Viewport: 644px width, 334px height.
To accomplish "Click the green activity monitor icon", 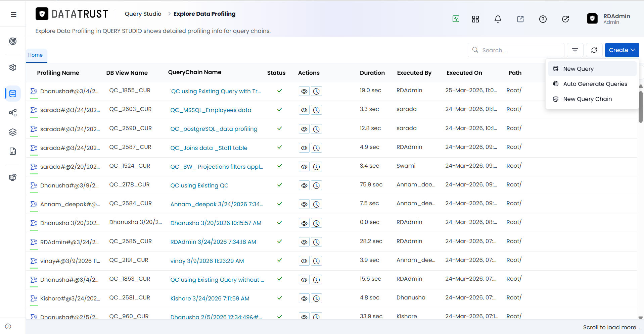I will click(x=456, y=19).
